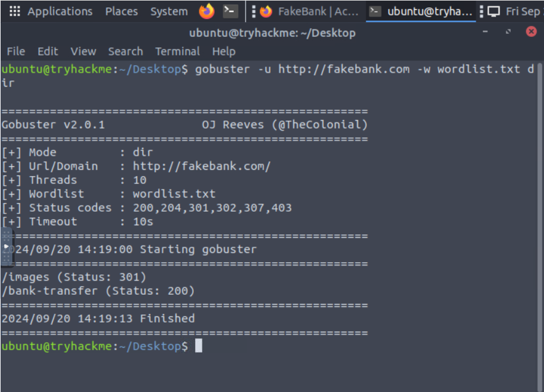Open the Edit menu
The width and height of the screenshot is (544, 392).
point(48,51)
